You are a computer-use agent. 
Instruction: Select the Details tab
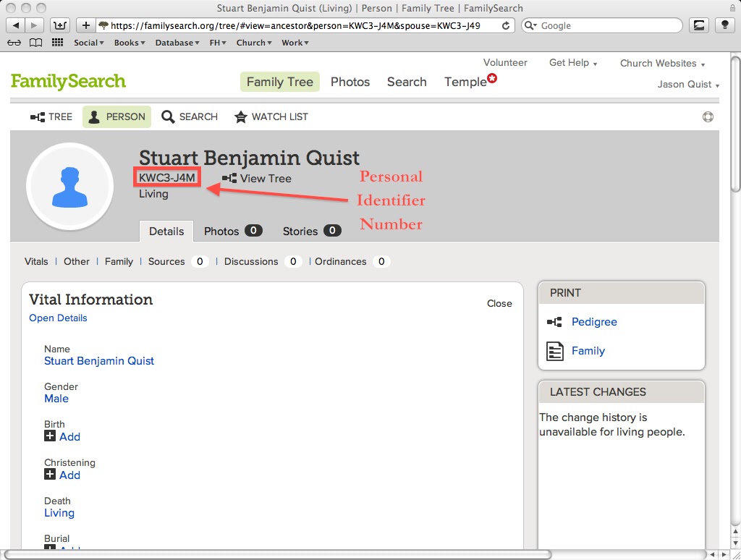(x=166, y=231)
